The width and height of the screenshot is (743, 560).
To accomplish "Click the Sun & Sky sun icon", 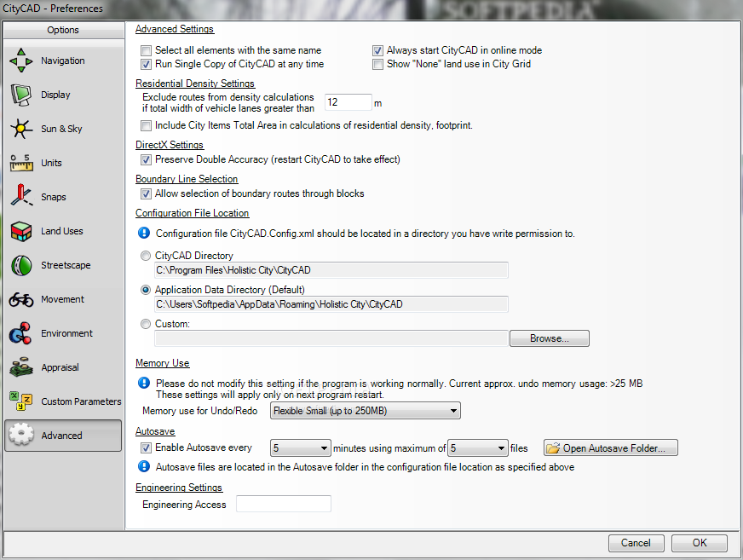I will (x=20, y=129).
